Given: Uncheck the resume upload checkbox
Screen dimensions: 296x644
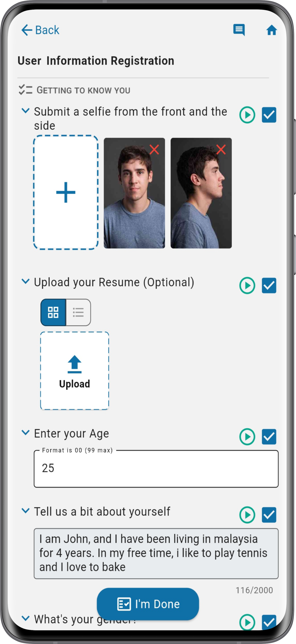Looking at the screenshot, I should (269, 285).
